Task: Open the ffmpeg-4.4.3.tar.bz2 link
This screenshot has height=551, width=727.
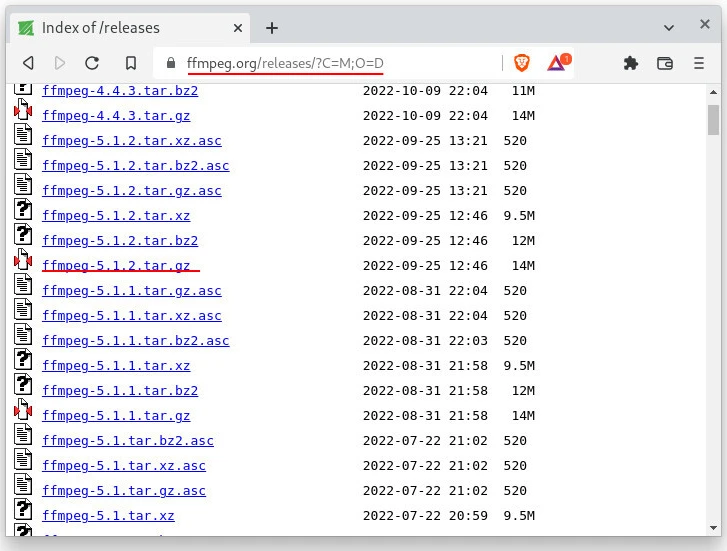Action: point(120,90)
